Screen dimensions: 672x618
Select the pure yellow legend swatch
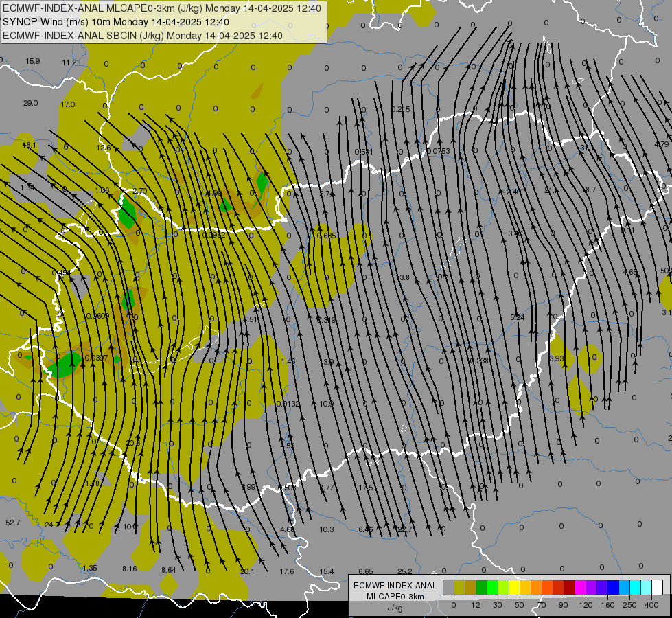point(514,587)
